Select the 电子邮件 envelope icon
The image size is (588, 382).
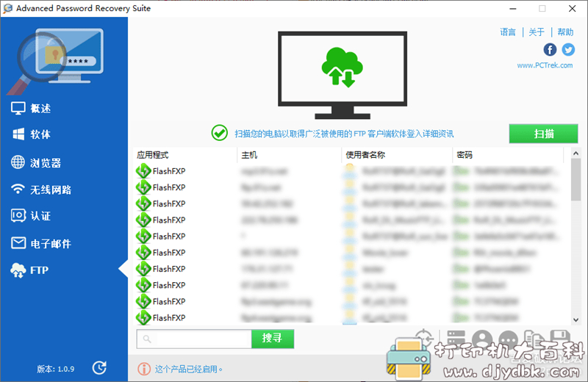18,243
